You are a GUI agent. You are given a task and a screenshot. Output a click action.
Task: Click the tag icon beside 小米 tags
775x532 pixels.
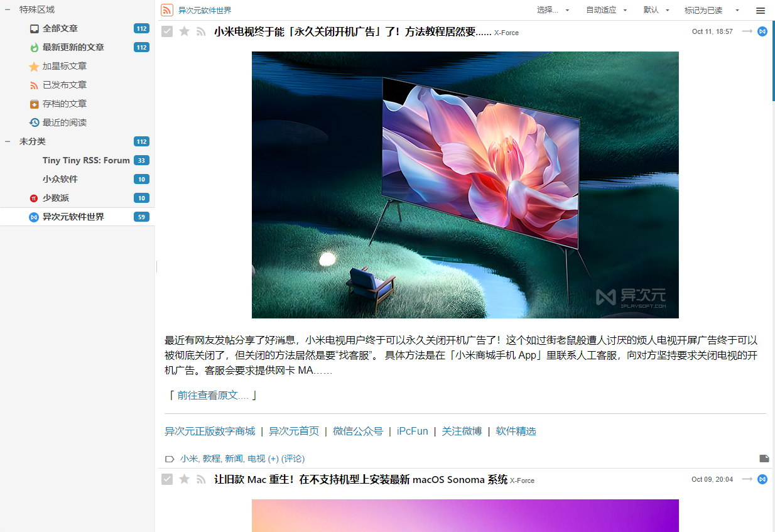(x=170, y=459)
